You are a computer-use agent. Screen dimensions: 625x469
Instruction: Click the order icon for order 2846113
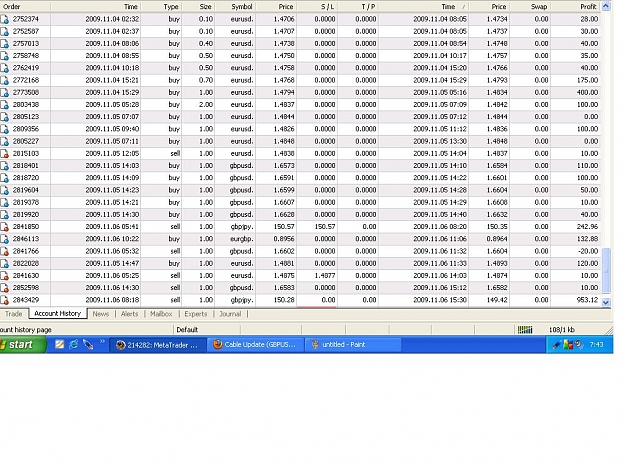coord(5,239)
